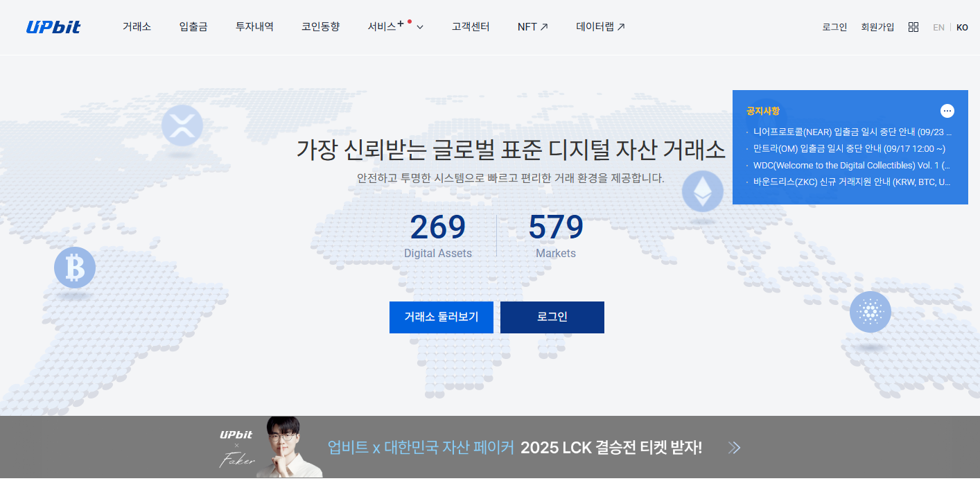Open the 만트라(OM) notice
This screenshot has width=980, height=481.
tap(849, 148)
